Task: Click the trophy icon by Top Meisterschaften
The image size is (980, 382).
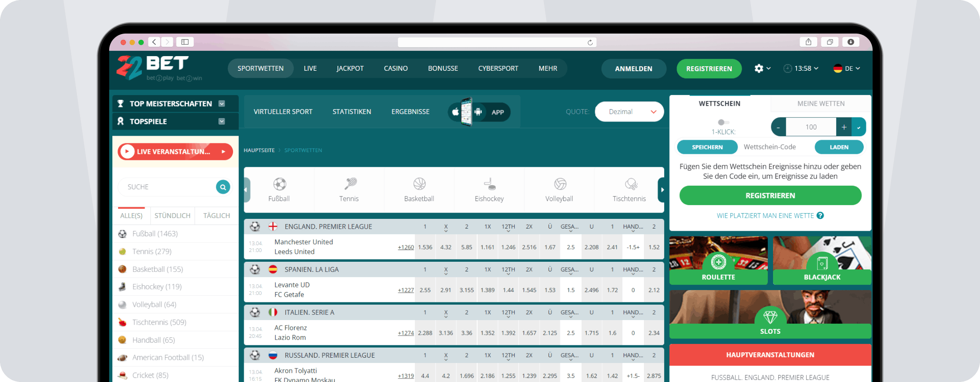Action: point(120,103)
